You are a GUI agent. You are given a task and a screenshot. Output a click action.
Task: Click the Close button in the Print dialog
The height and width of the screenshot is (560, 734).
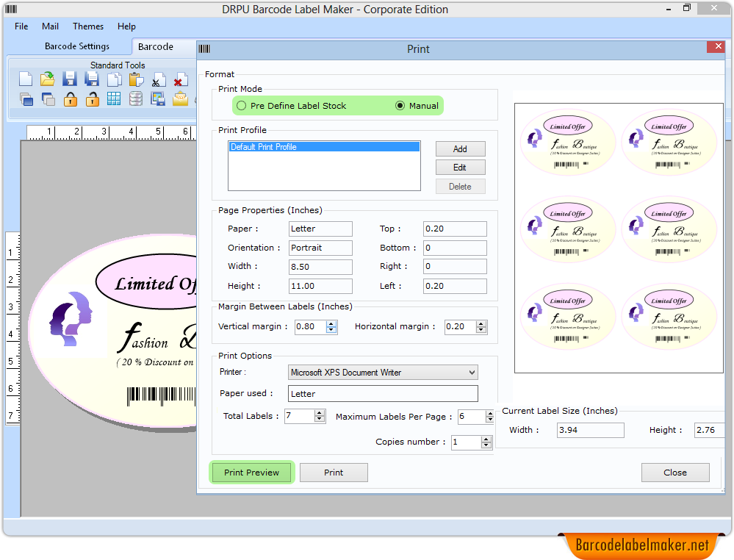point(675,473)
